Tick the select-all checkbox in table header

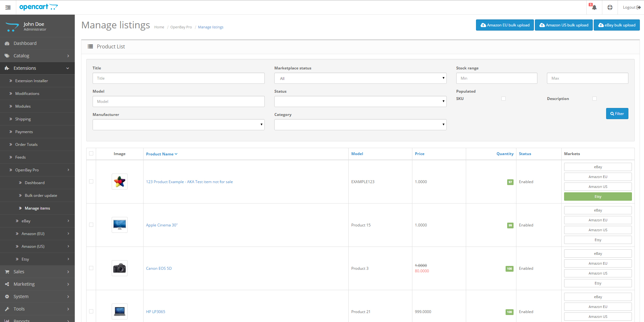click(x=91, y=153)
